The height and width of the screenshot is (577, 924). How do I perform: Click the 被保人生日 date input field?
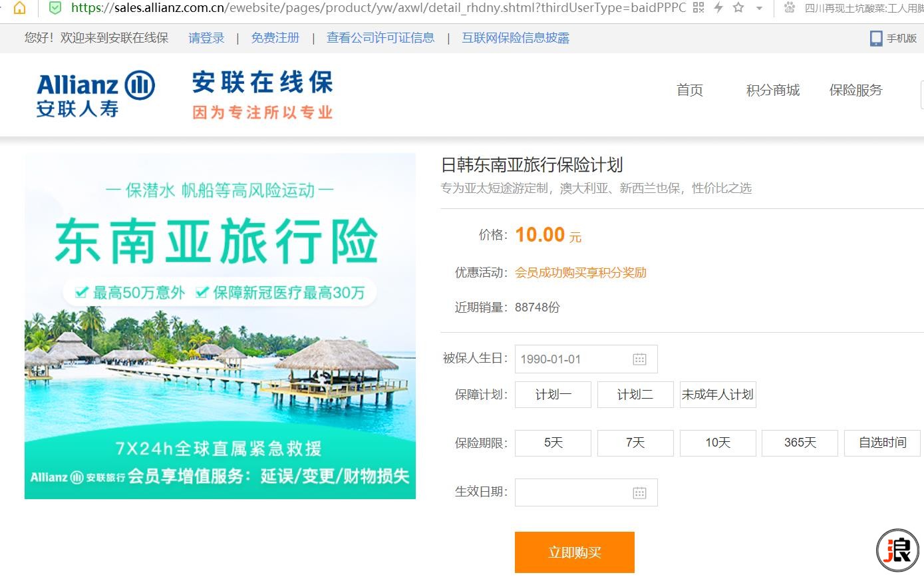tap(586, 359)
